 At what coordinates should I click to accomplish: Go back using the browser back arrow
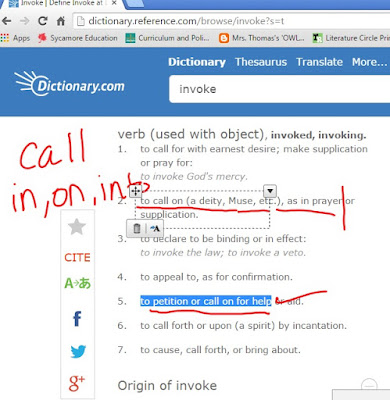(x=6, y=21)
